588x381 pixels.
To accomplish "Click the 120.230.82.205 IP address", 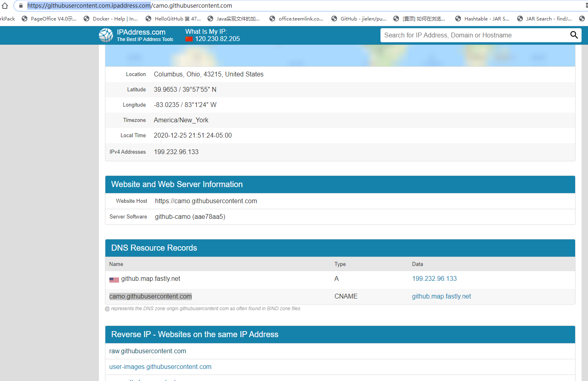I will 218,39.
